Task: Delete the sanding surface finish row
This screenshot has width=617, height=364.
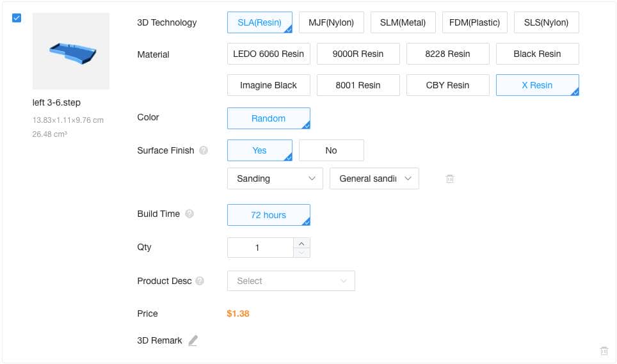Action: [x=450, y=179]
